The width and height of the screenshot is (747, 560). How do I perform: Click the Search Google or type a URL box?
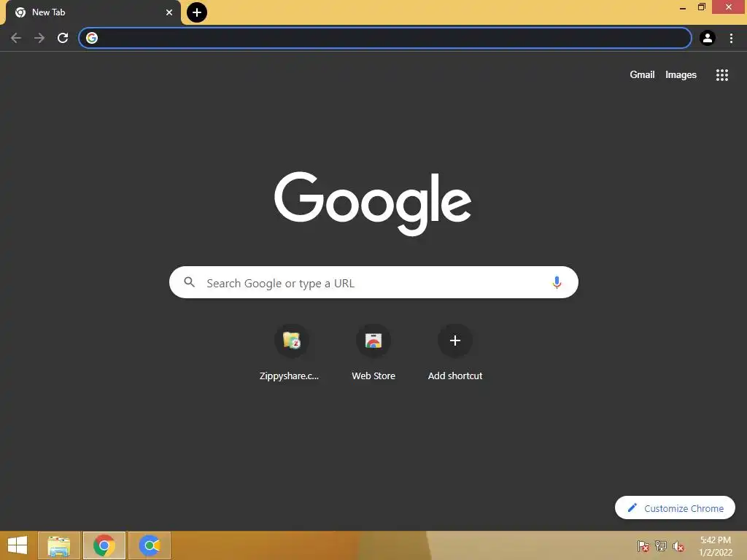[x=373, y=282]
